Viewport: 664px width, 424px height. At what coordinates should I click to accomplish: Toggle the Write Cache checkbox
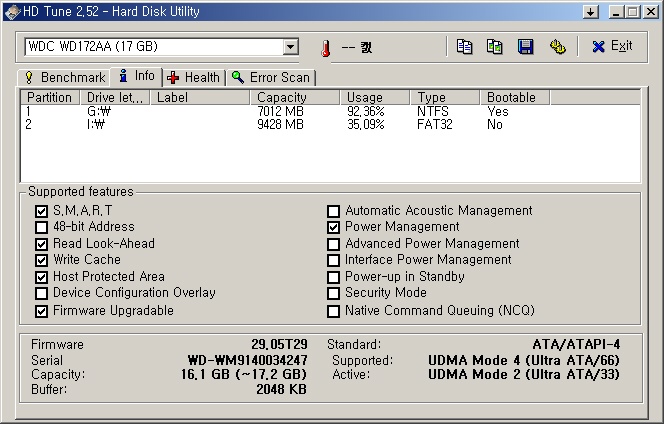41,260
